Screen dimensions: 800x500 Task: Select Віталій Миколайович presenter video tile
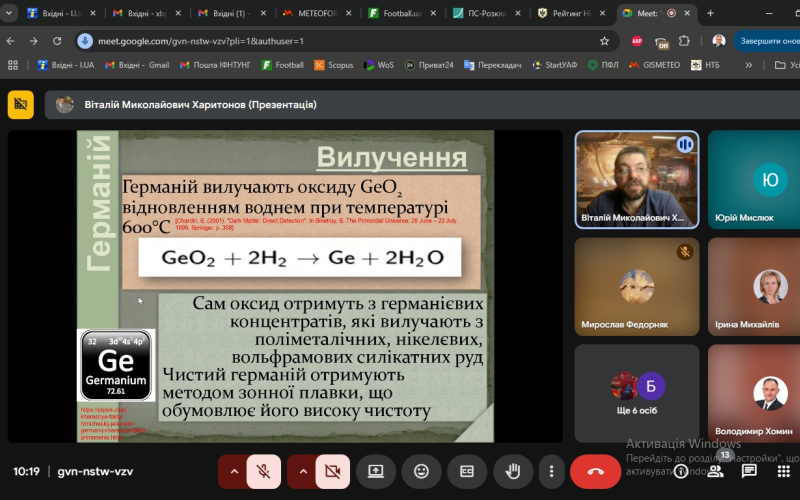(x=637, y=180)
